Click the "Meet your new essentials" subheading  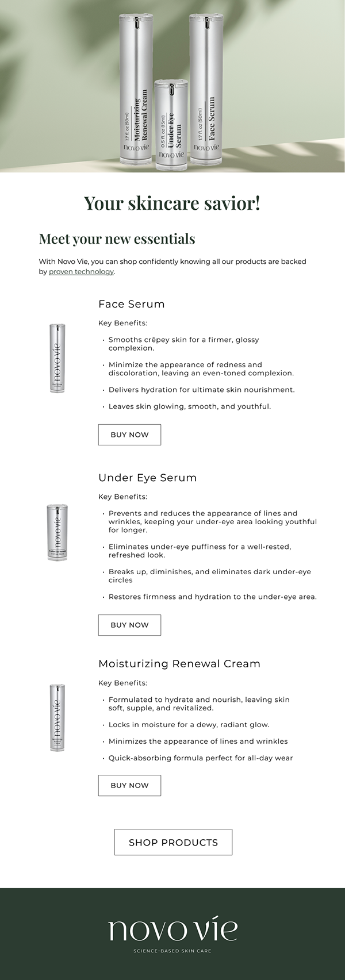click(x=117, y=239)
